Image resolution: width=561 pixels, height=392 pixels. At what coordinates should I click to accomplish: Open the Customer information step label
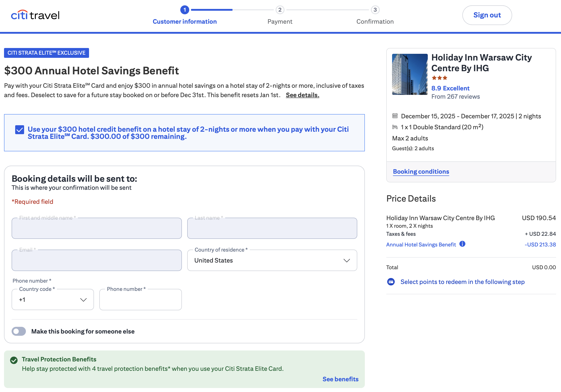(185, 21)
